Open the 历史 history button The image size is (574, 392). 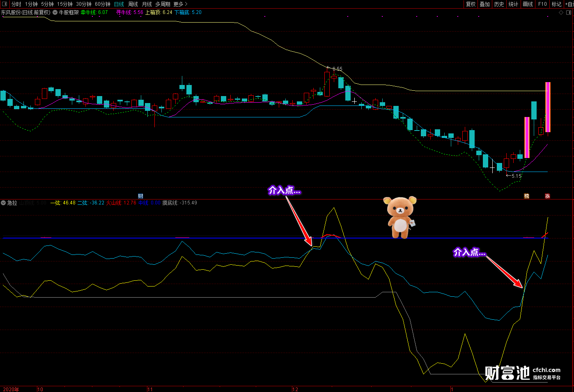pyautogui.click(x=499, y=4)
